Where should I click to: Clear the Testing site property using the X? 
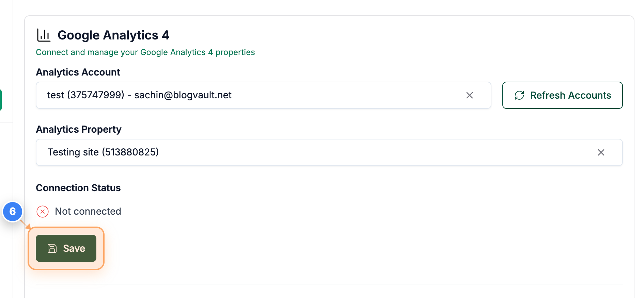pos(601,153)
